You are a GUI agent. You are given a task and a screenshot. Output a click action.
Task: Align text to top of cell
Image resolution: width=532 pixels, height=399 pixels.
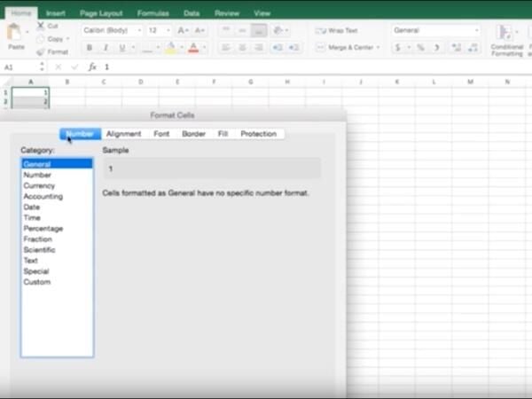tap(226, 30)
